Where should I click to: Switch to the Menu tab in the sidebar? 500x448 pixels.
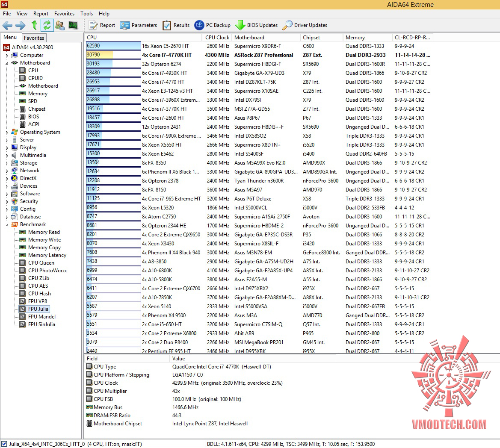10,37
